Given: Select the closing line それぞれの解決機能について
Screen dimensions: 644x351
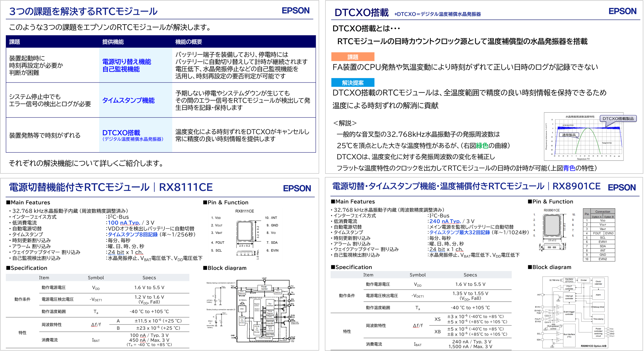Looking at the screenshot, I should click(86, 163).
